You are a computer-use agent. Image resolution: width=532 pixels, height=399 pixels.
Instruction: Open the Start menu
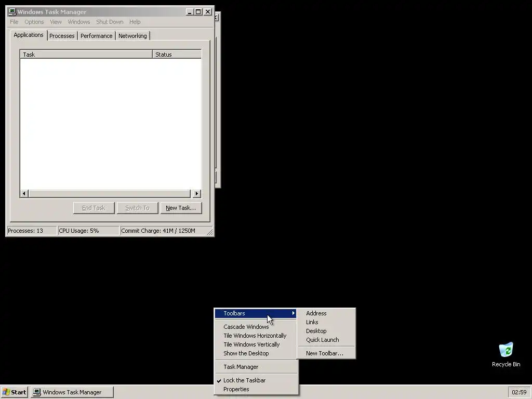[14, 392]
